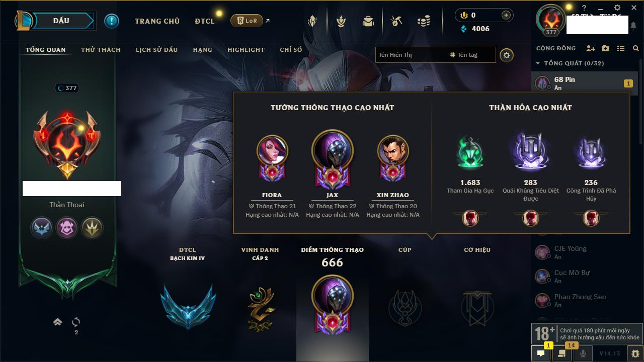Toggle the microphone mute button

pyautogui.click(x=583, y=353)
